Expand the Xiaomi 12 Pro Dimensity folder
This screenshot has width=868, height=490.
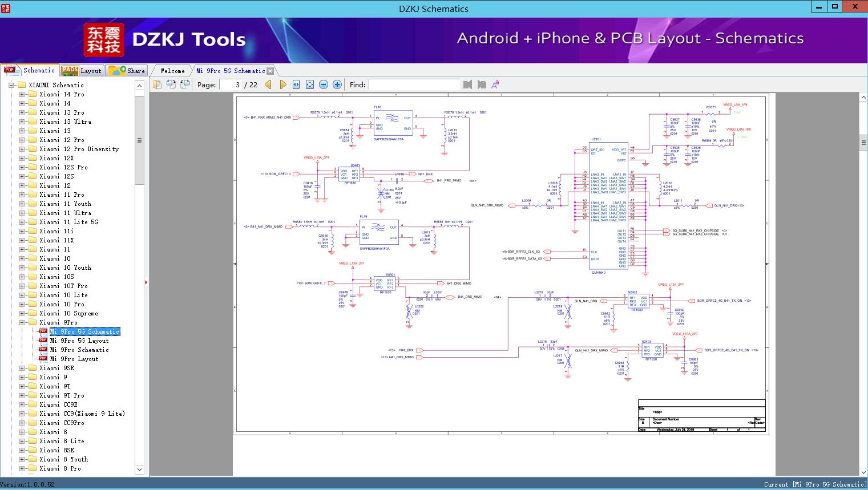coord(22,149)
